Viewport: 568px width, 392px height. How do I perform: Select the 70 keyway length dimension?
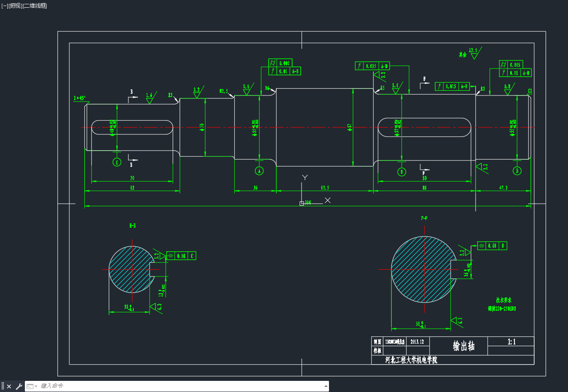[132, 178]
